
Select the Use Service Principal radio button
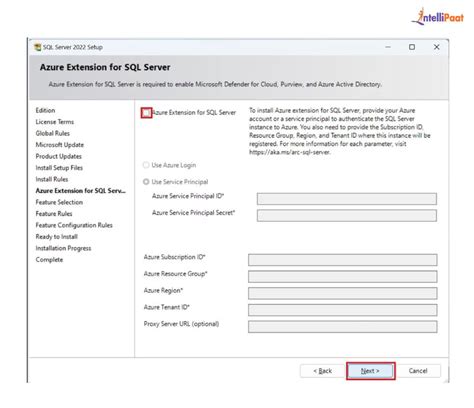pyautogui.click(x=146, y=182)
